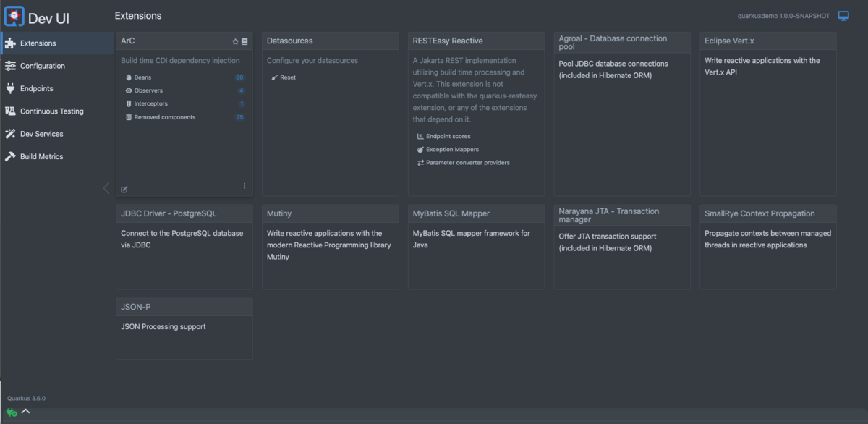Click the Extensions page heading

pos(138,16)
